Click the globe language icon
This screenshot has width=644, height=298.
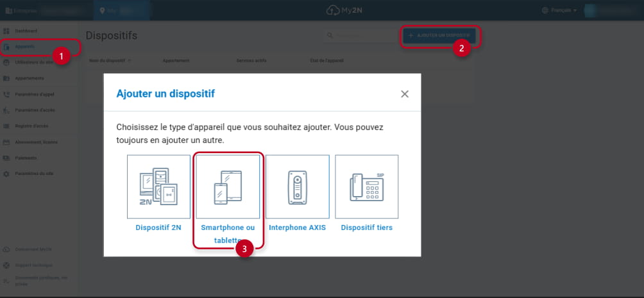[545, 10]
